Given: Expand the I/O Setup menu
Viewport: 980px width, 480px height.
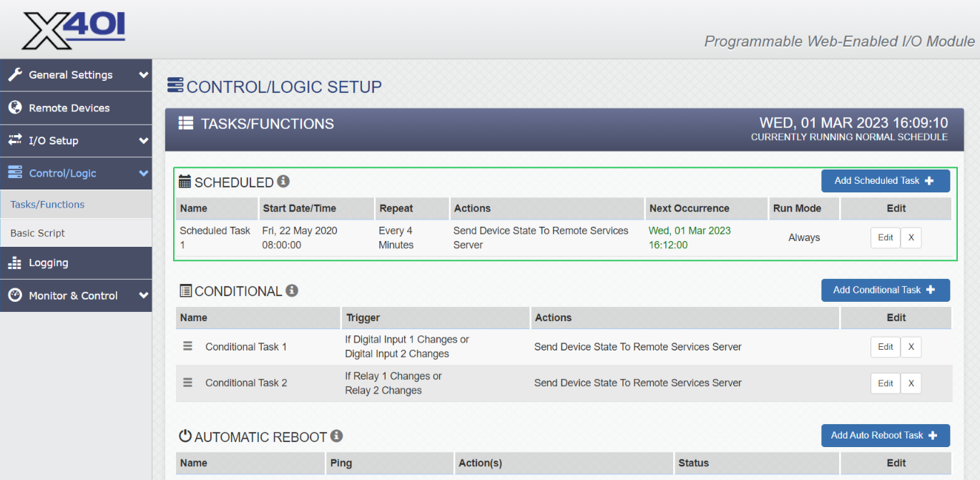Looking at the screenshot, I should click(76, 141).
